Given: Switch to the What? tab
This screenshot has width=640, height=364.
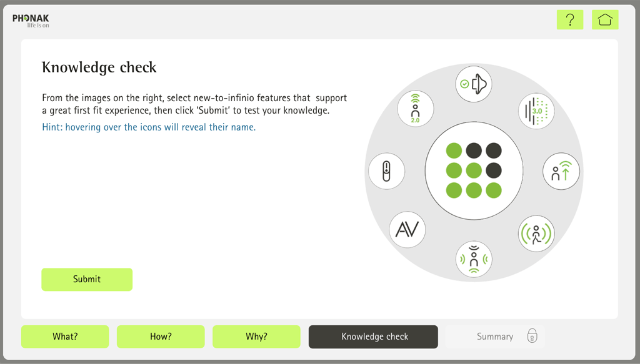Looking at the screenshot, I should pos(65,337).
